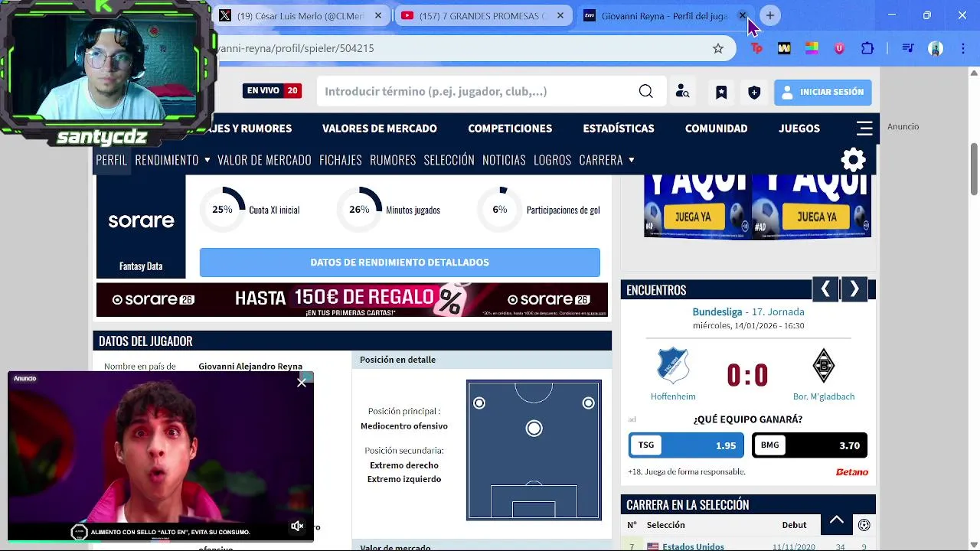
Task: Open the hamburger menu in navigation bar
Action: click(x=864, y=129)
